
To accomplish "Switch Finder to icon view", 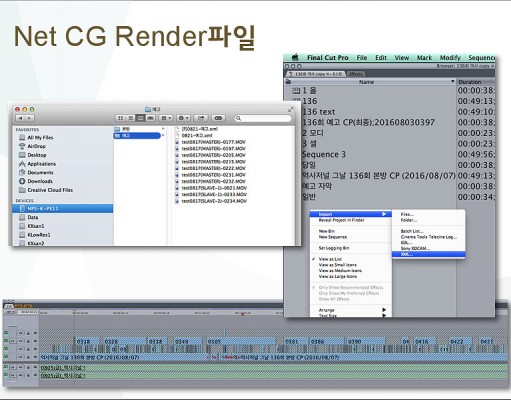I will 121,118.
